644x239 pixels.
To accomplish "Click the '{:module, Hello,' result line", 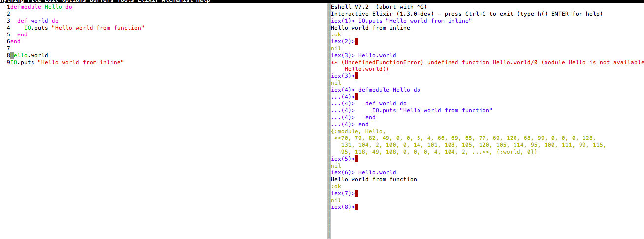I will click(358, 131).
